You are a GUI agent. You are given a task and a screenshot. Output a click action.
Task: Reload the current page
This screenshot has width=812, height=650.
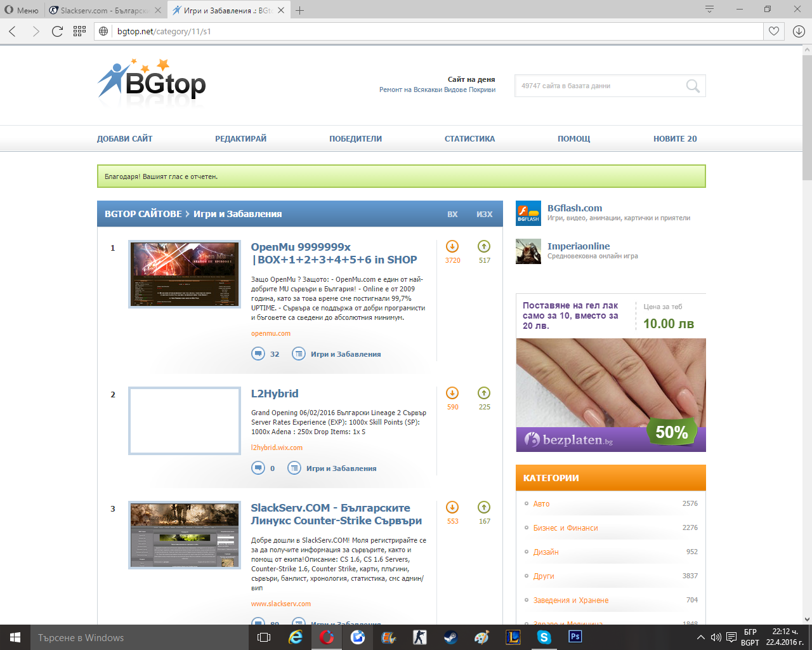point(57,31)
